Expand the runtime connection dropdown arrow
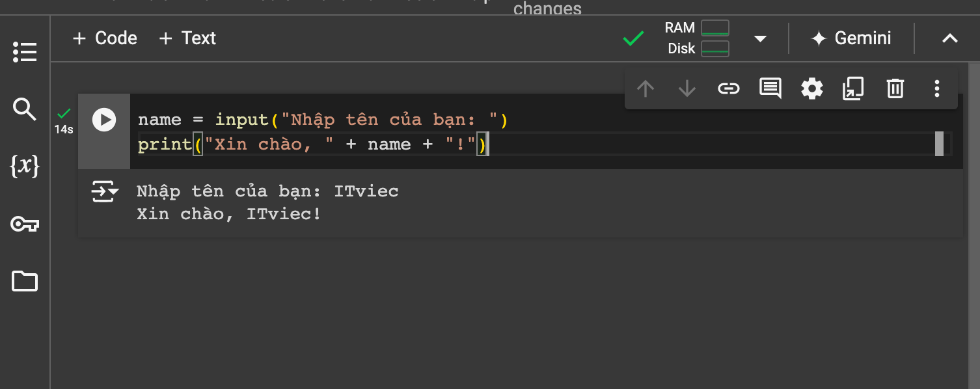This screenshot has height=389, width=980. tap(759, 39)
